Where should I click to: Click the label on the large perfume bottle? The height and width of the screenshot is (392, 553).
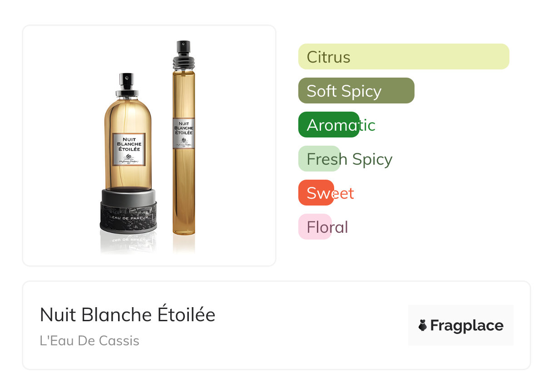click(128, 149)
